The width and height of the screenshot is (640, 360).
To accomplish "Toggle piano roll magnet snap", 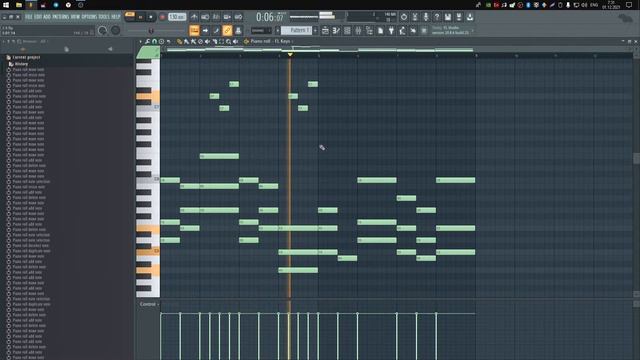I will click(154, 42).
